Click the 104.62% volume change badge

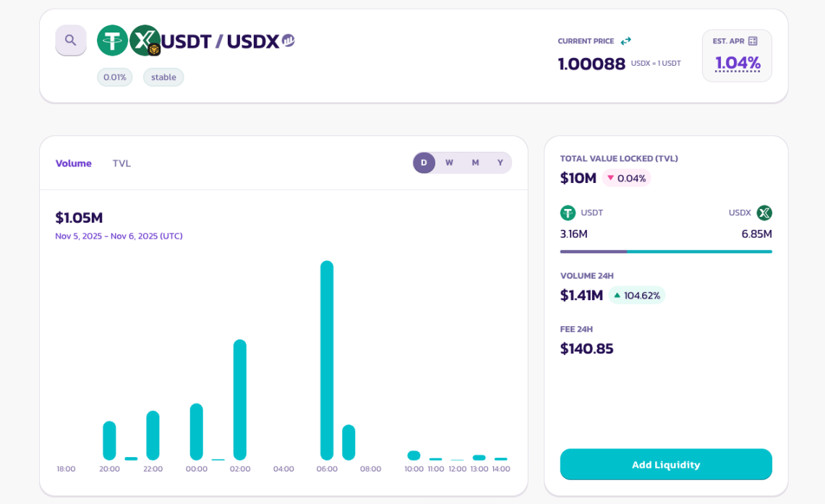[x=637, y=295]
